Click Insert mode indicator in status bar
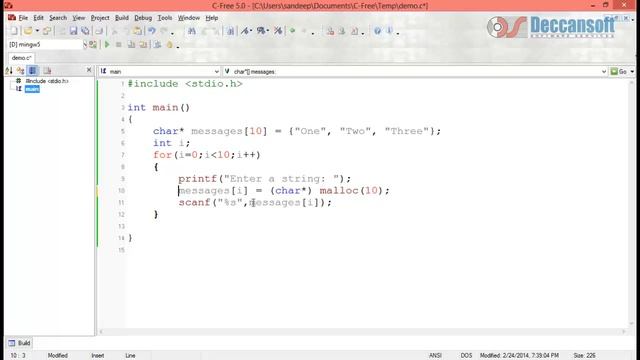Screen dimensions: 640x360 click(x=98, y=356)
